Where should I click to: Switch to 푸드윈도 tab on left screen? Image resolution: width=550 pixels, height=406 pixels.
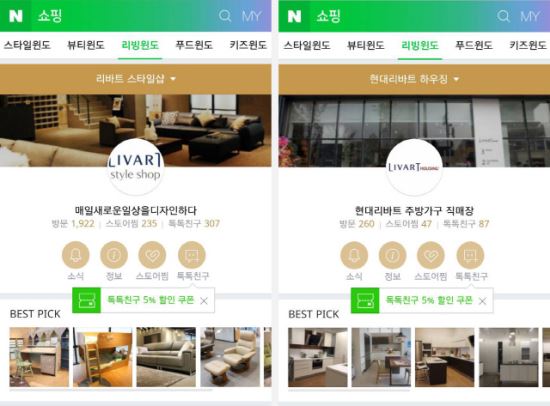click(194, 45)
